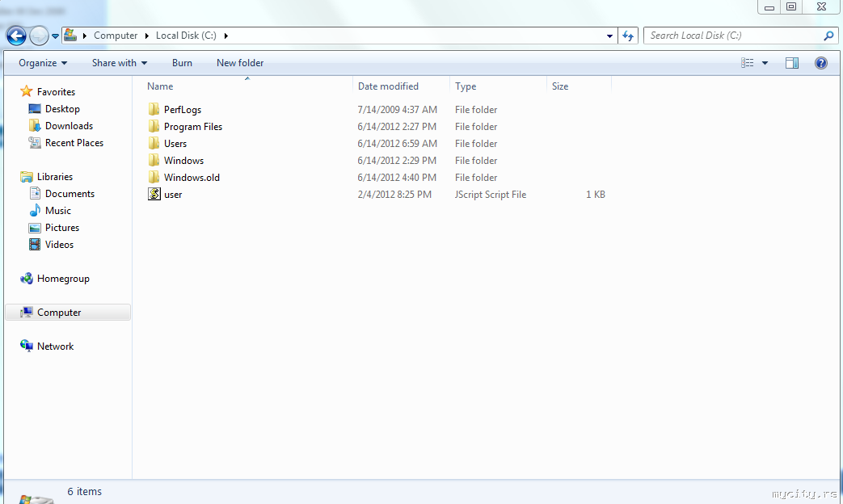Refresh the folder with the refresh button
This screenshot has width=843, height=504.
[628, 36]
